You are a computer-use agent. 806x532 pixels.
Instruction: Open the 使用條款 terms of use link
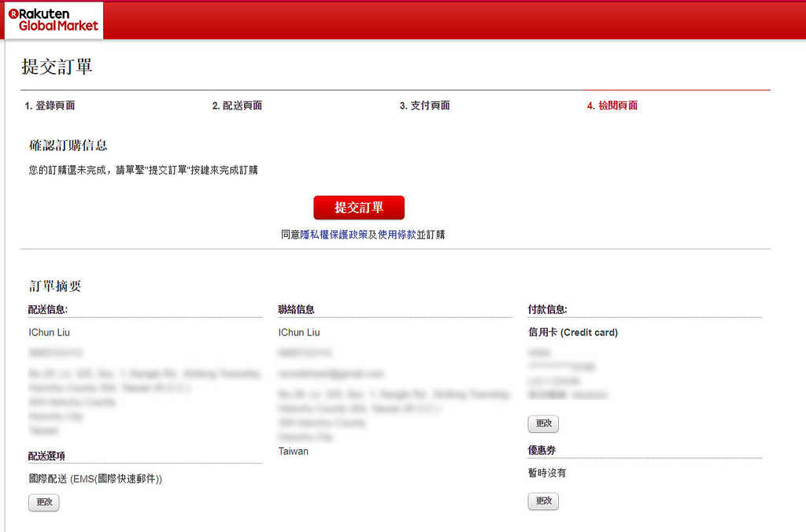(397, 235)
